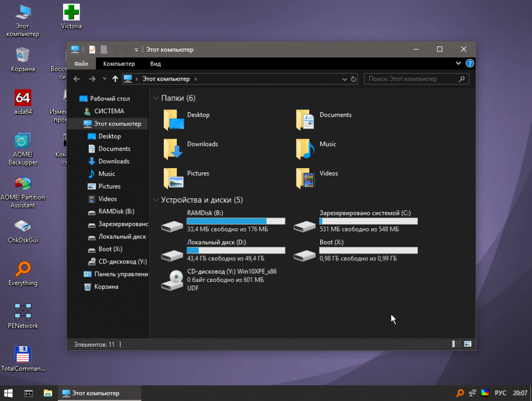Open ChkDskGui desktop shortcut
Viewport: 532px width, 401px height.
23,231
